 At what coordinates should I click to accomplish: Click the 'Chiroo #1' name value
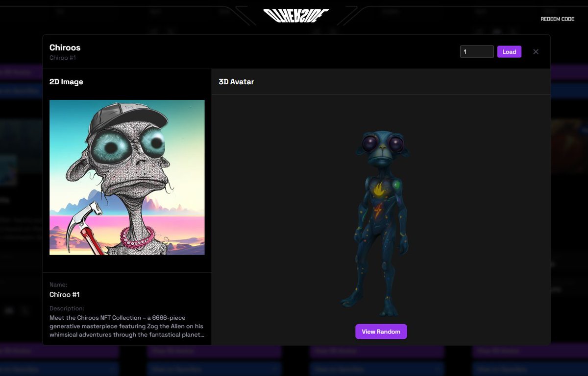(x=64, y=294)
